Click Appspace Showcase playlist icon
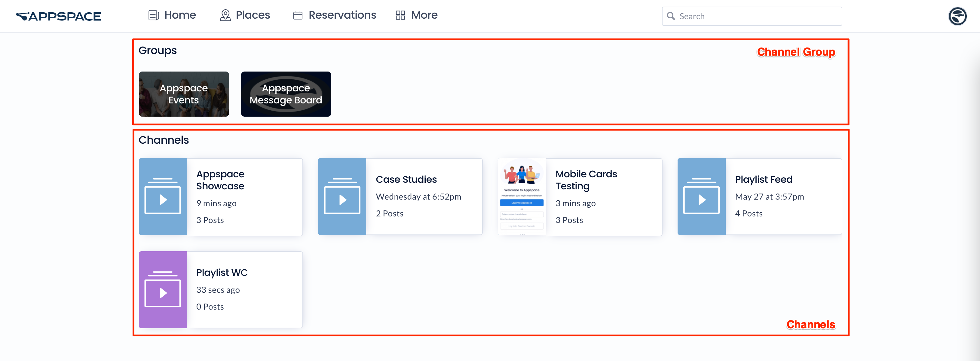 tap(163, 196)
